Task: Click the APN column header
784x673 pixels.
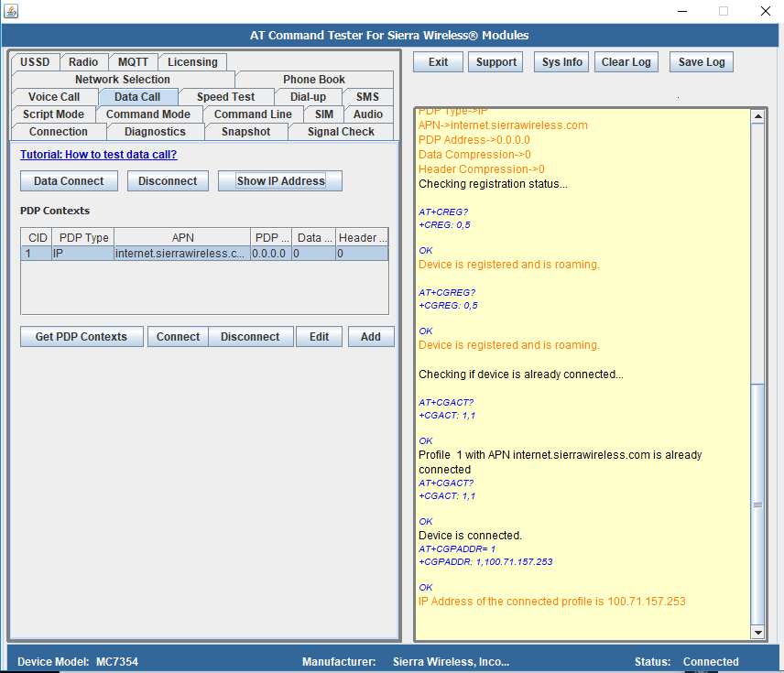Action: 182,237
